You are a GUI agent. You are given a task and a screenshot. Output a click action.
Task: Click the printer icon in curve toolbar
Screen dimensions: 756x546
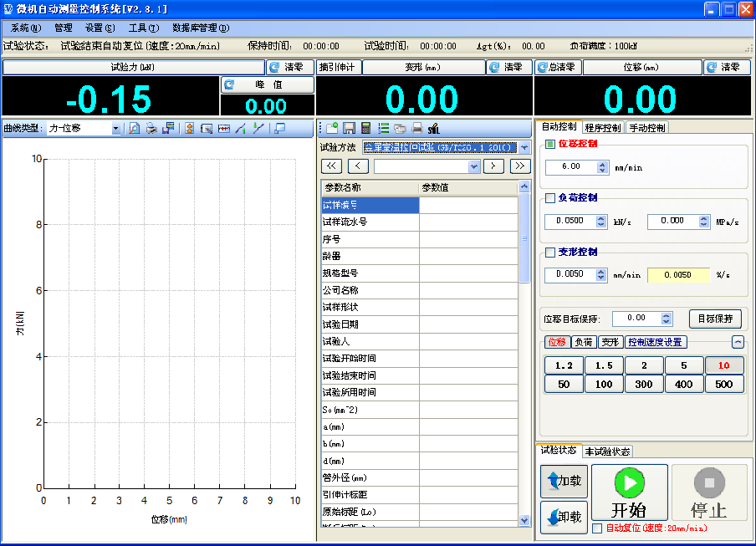click(151, 129)
